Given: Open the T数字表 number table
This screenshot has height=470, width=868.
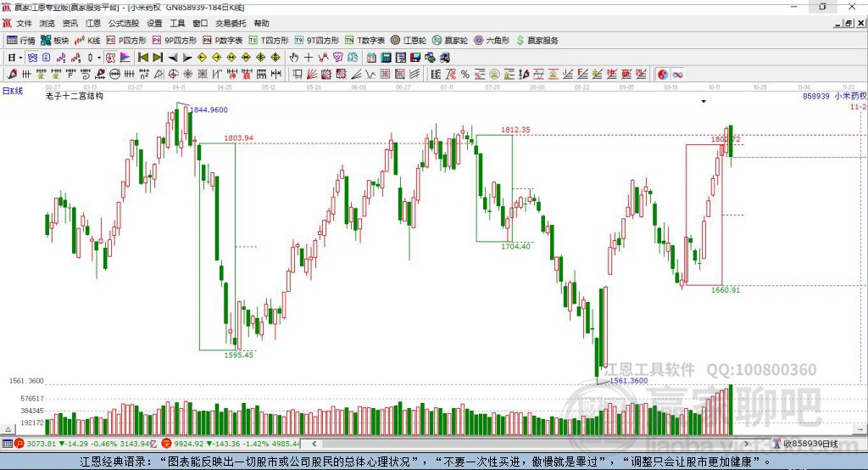Looking at the screenshot, I should [x=364, y=41].
